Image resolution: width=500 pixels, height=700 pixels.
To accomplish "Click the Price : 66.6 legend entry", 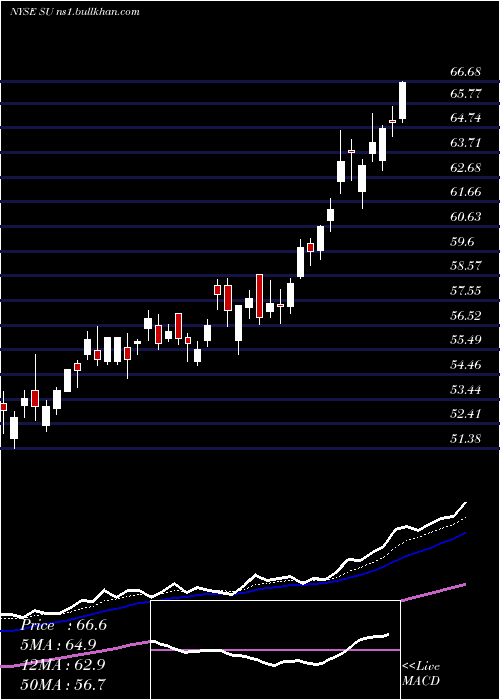I will coord(64,625).
